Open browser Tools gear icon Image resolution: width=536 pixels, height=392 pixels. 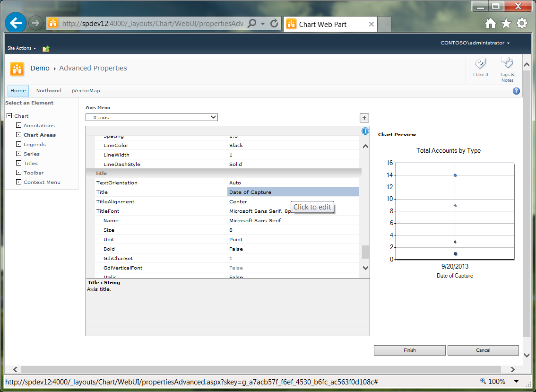click(x=522, y=24)
